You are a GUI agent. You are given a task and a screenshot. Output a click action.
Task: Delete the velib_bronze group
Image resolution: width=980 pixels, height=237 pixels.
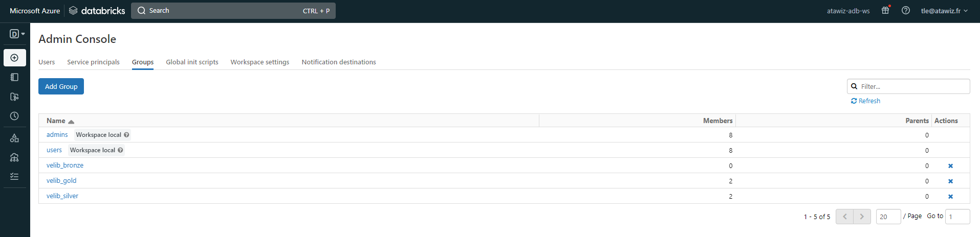[950, 166]
